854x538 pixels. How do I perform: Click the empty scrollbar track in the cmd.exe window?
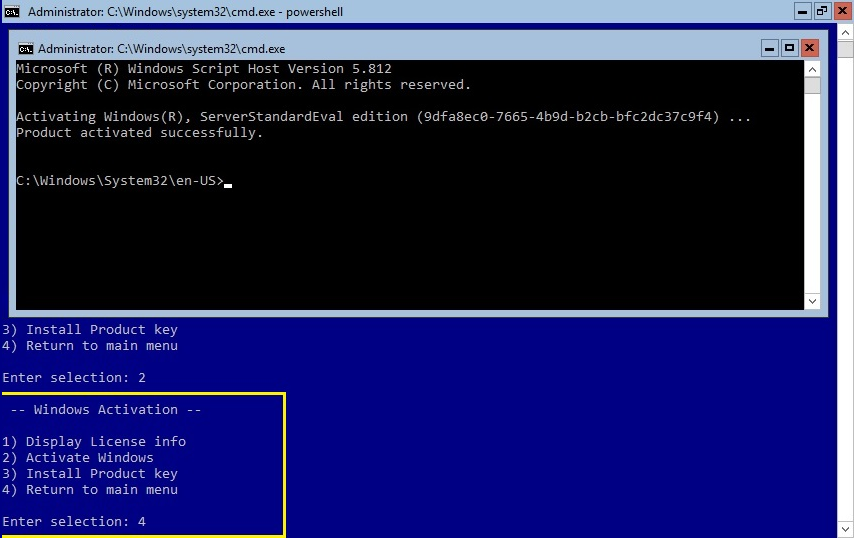pyautogui.click(x=812, y=200)
